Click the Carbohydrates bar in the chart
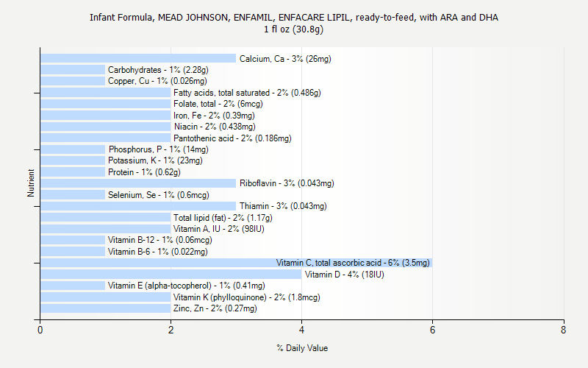Image resolution: width=588 pixels, height=368 pixels. coord(73,70)
